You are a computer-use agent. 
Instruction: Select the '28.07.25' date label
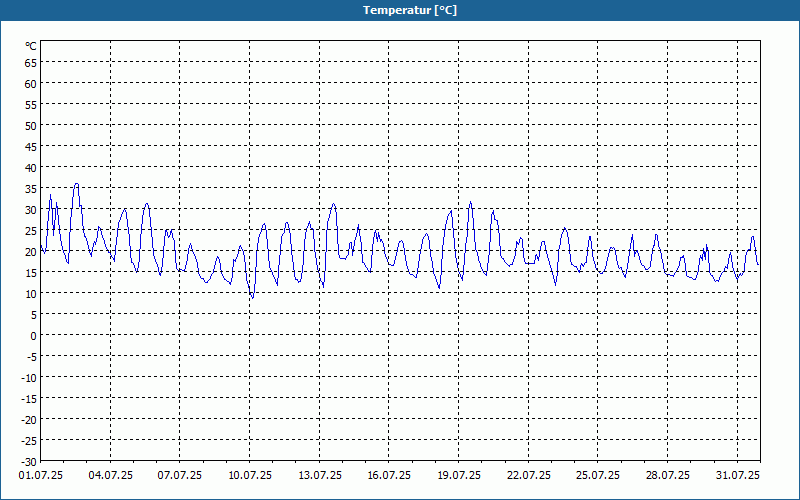pos(667,475)
